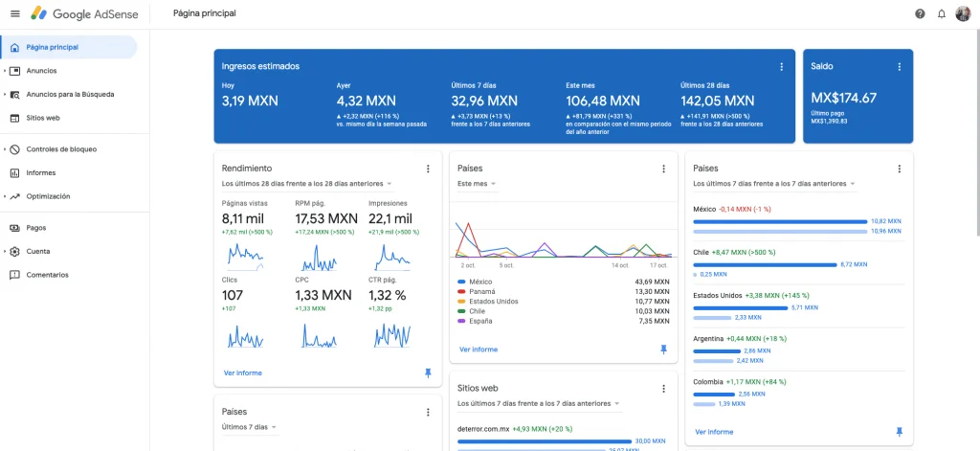Open the hamburger main menu
The image size is (980, 451).
(15, 13)
